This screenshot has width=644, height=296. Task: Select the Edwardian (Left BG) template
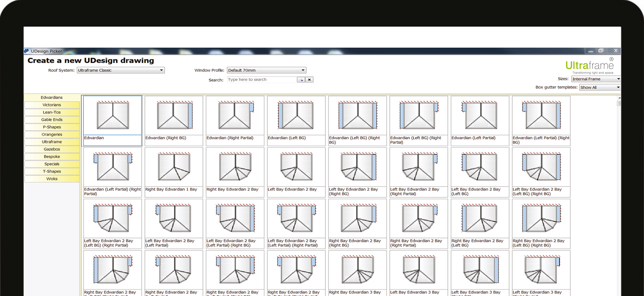(x=297, y=121)
